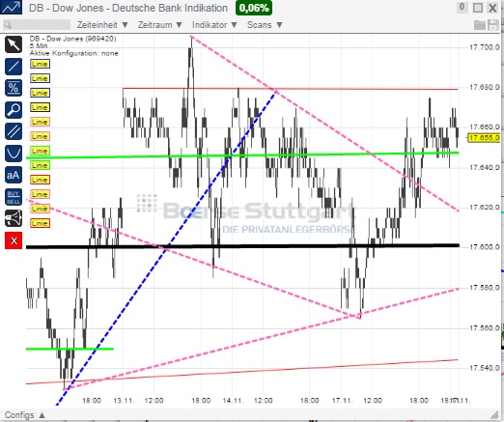Image resolution: width=504 pixels, height=422 pixels.
Task: Click the 17.600,0 price axis label
Action: (x=485, y=247)
